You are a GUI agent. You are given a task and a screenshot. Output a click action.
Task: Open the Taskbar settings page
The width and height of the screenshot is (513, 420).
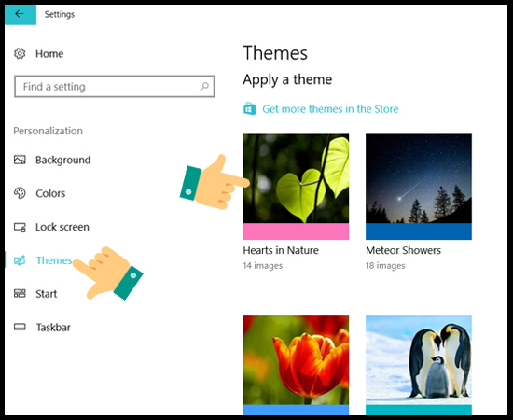pos(53,327)
